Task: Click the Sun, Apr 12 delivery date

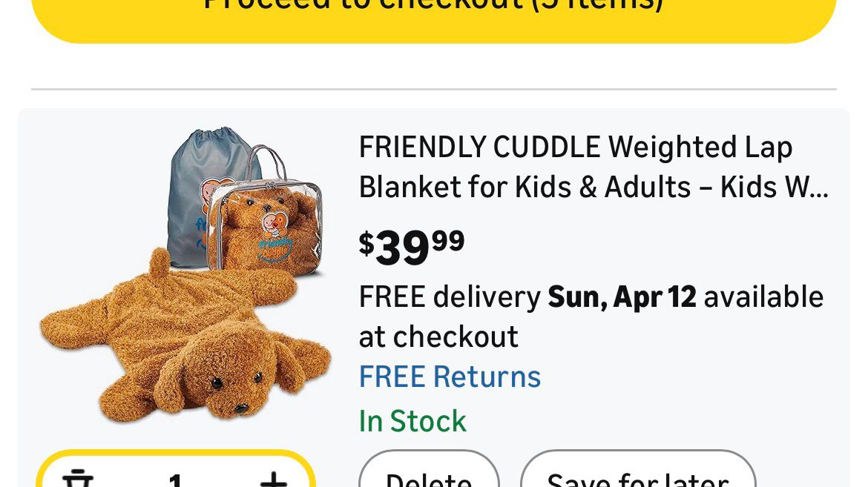Action: [622, 297]
